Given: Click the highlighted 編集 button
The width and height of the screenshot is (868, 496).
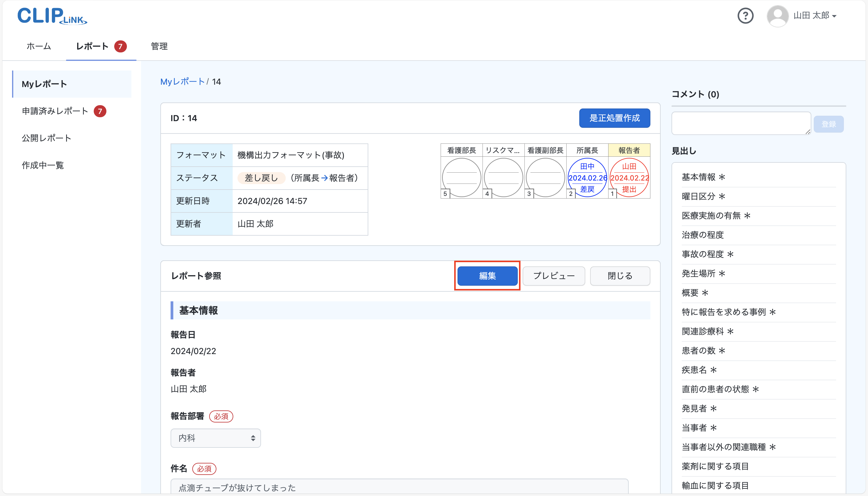Looking at the screenshot, I should pyautogui.click(x=487, y=276).
